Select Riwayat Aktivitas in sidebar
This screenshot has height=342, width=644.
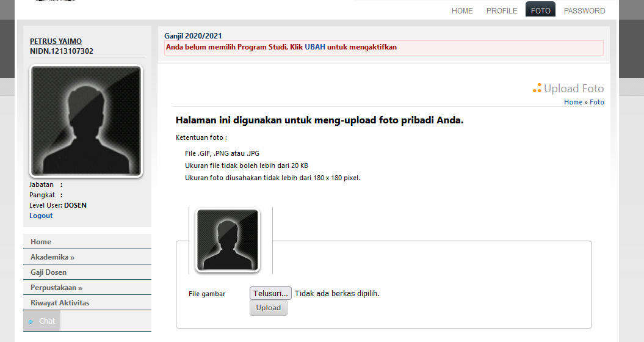60,303
